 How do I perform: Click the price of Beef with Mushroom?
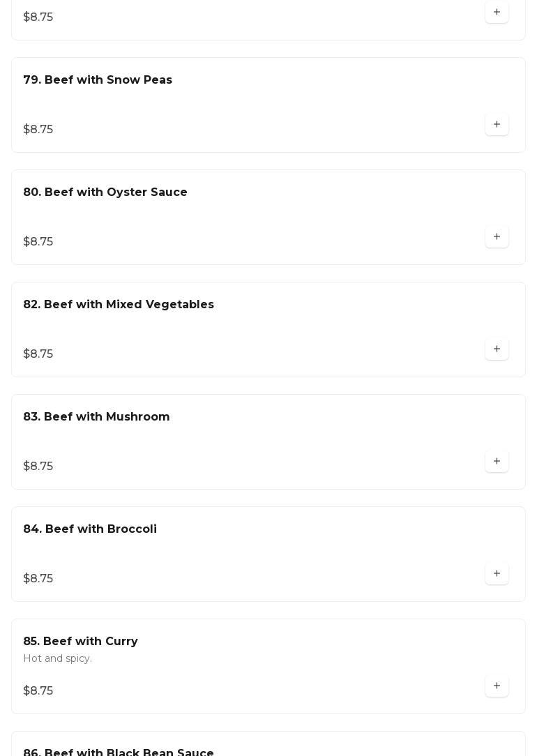click(38, 467)
